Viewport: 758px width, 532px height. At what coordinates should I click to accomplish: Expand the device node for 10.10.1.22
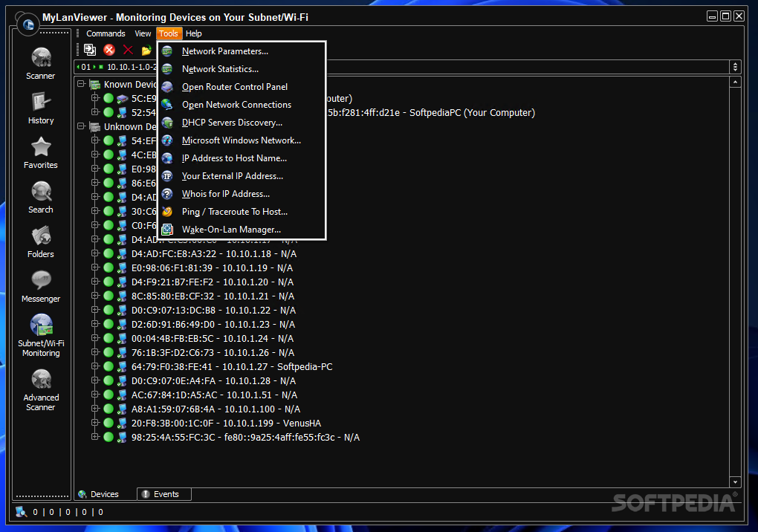[x=95, y=310]
